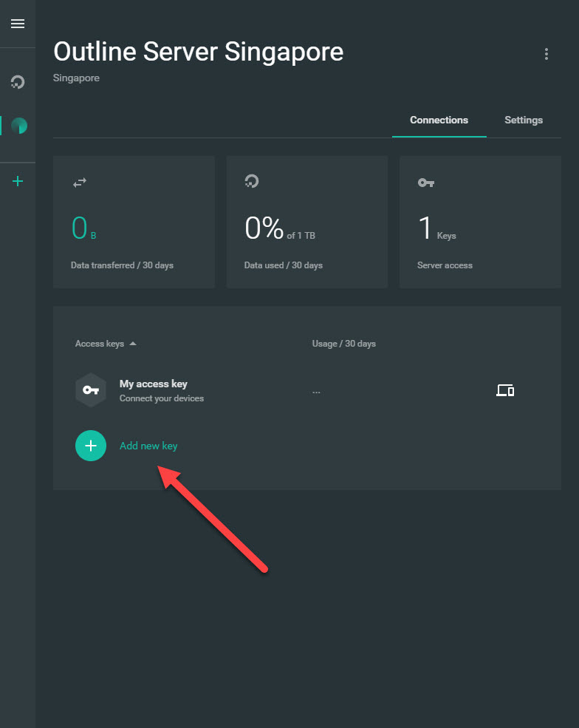
Task: Click the Usage / 30 days column header
Action: coord(344,344)
